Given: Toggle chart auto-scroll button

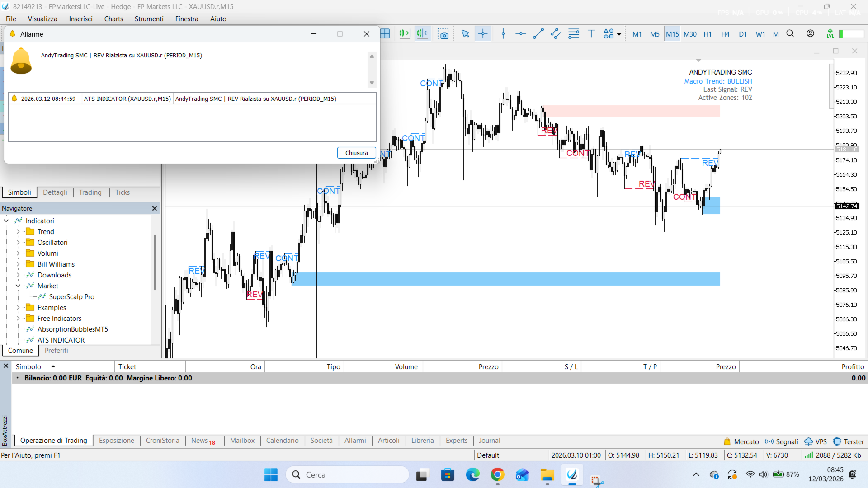Looking at the screenshot, I should pos(405,34).
